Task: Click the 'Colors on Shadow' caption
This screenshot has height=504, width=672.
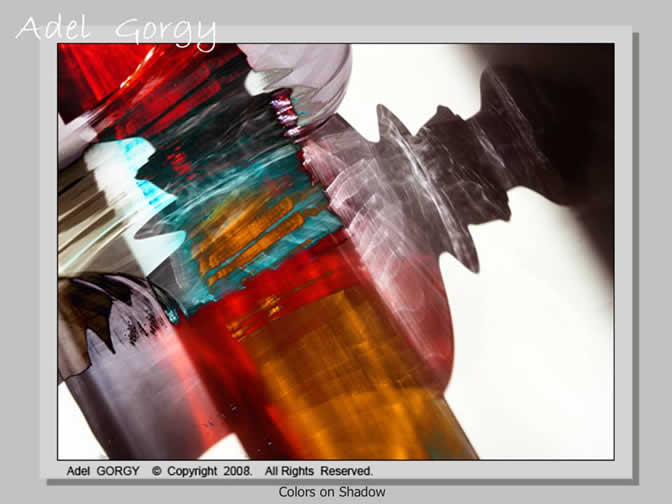Action: coord(335,492)
